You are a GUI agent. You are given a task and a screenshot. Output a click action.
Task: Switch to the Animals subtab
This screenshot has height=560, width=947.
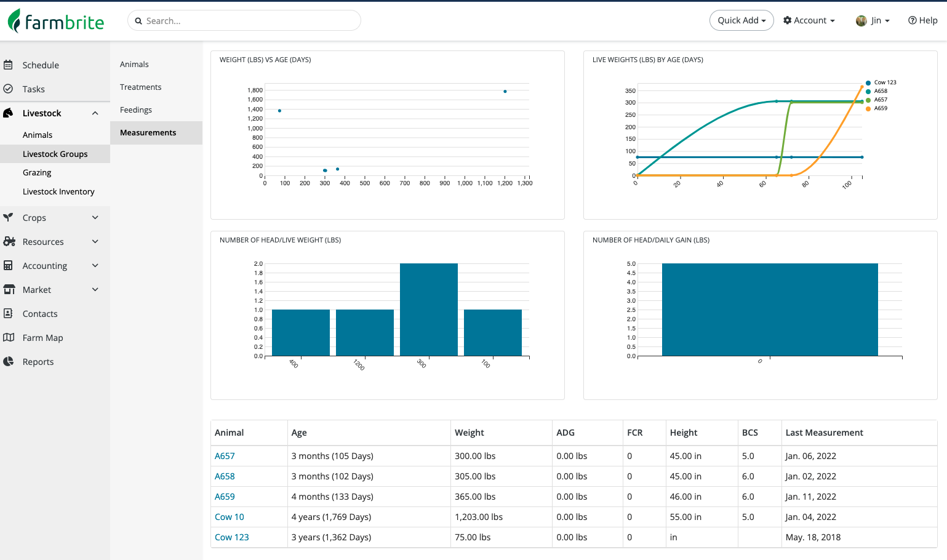tap(134, 64)
